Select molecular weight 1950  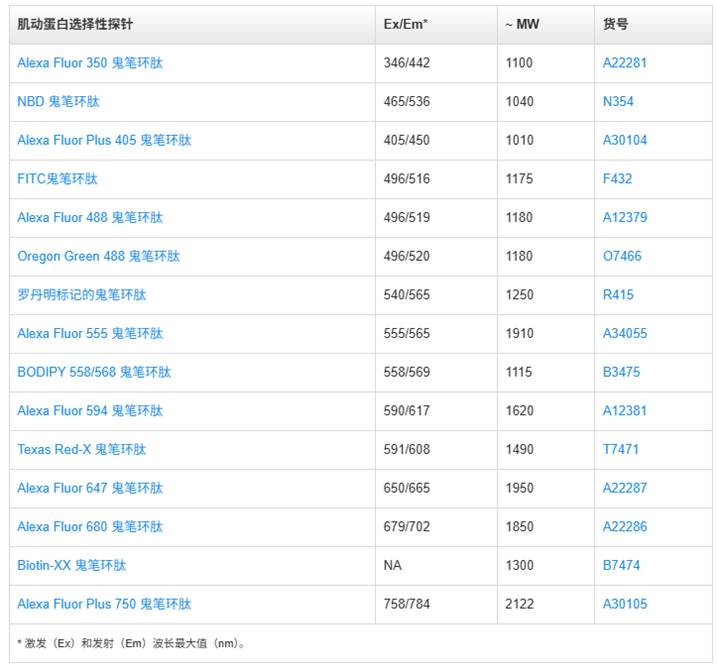click(x=519, y=488)
